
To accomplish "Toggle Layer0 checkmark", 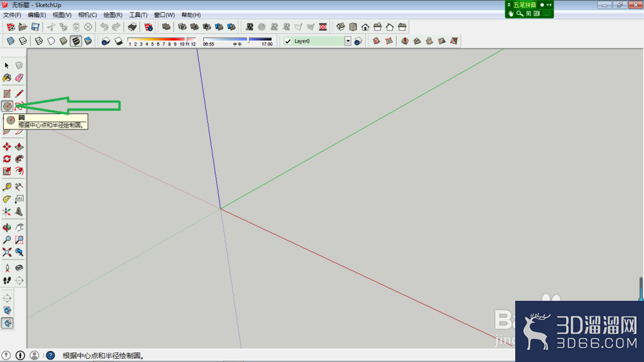I will pos(288,41).
